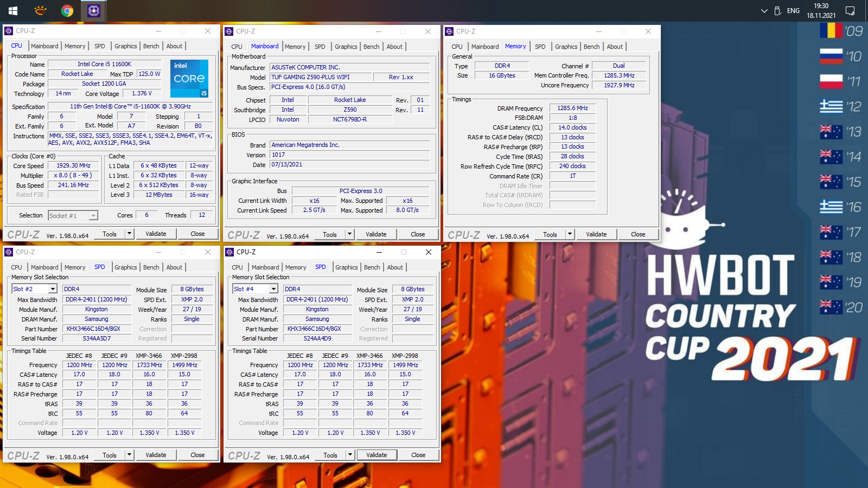Switch to Bench tab in the CPU window
The height and width of the screenshot is (488, 868).
(x=151, y=46)
